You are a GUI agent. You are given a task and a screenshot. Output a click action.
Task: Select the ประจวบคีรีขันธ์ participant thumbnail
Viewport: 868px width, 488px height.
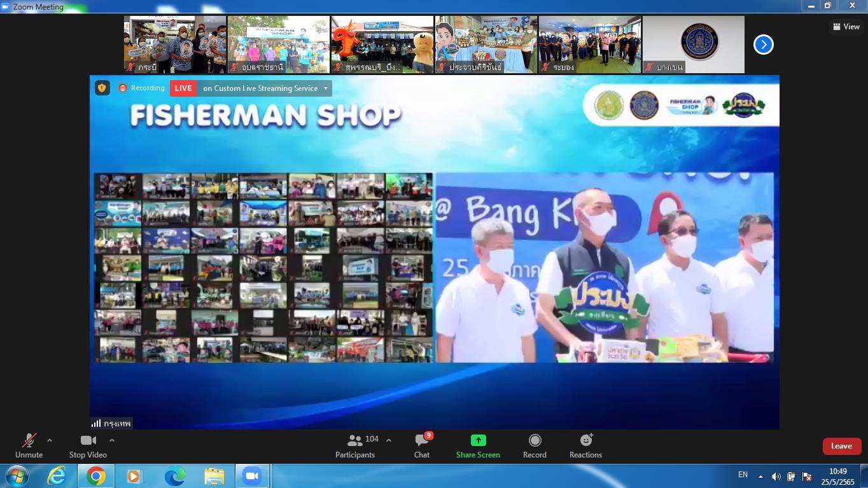tap(486, 45)
